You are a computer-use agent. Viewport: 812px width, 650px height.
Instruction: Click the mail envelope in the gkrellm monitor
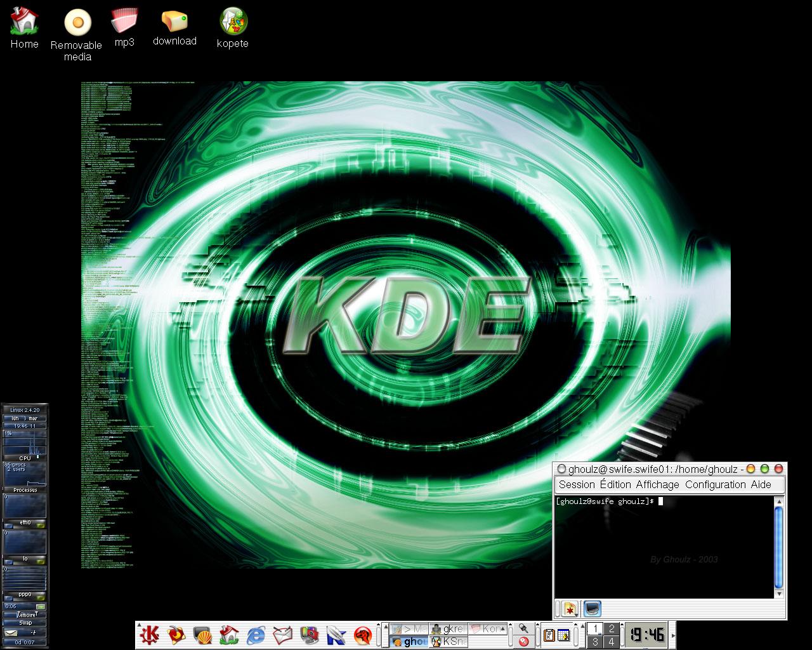pos(11,632)
